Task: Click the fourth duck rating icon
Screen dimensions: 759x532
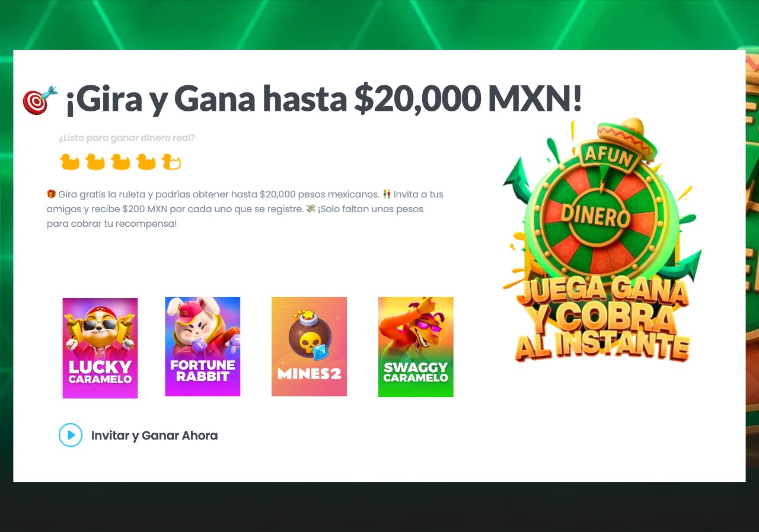Action: click(x=146, y=162)
